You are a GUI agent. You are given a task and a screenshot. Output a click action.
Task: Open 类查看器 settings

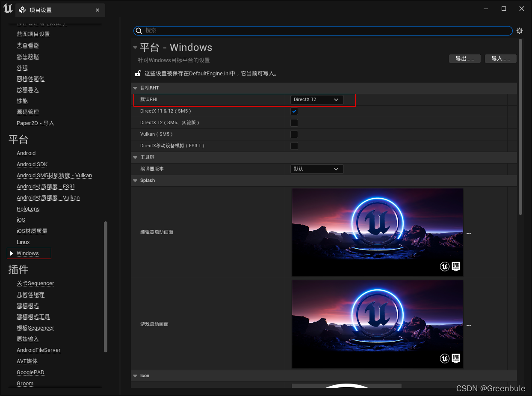pyautogui.click(x=28, y=45)
